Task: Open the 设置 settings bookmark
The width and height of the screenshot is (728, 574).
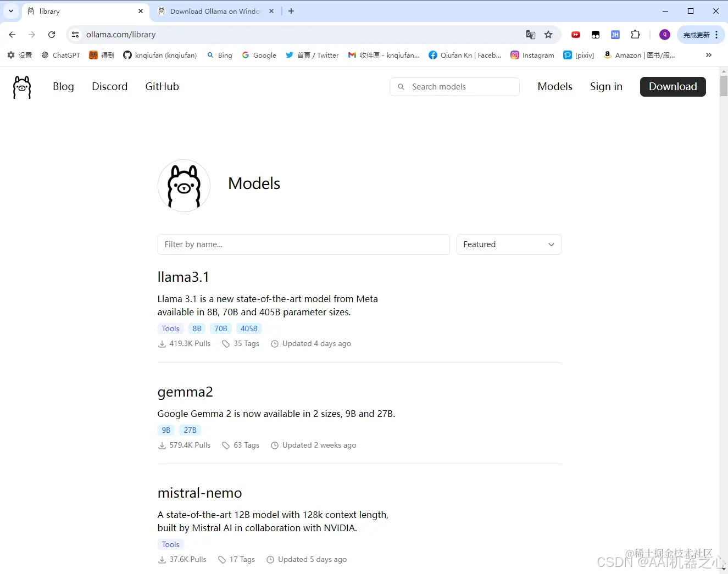Action: tap(20, 55)
